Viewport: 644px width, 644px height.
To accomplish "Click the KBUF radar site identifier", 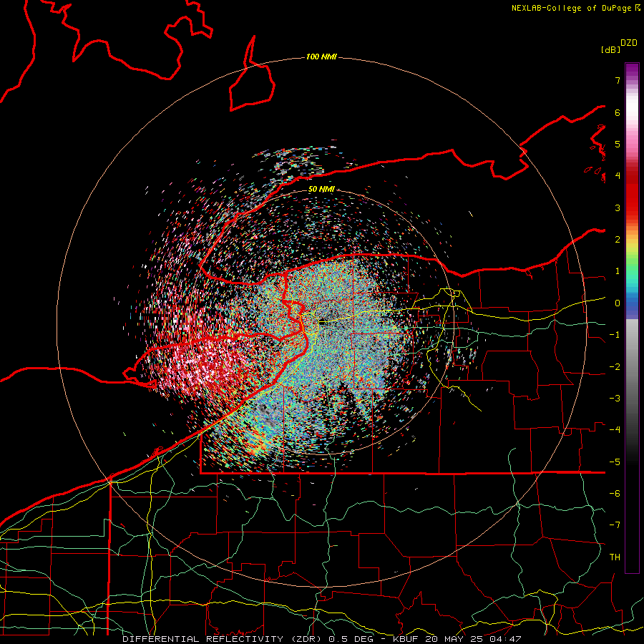I will click(404, 639).
